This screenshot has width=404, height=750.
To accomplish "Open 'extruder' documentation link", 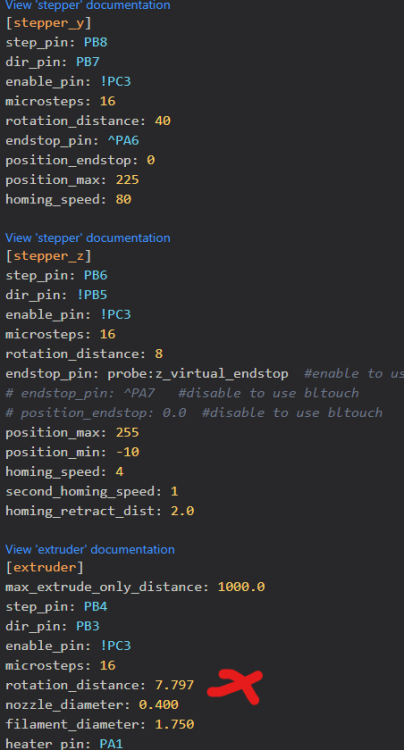I will tap(90, 549).
